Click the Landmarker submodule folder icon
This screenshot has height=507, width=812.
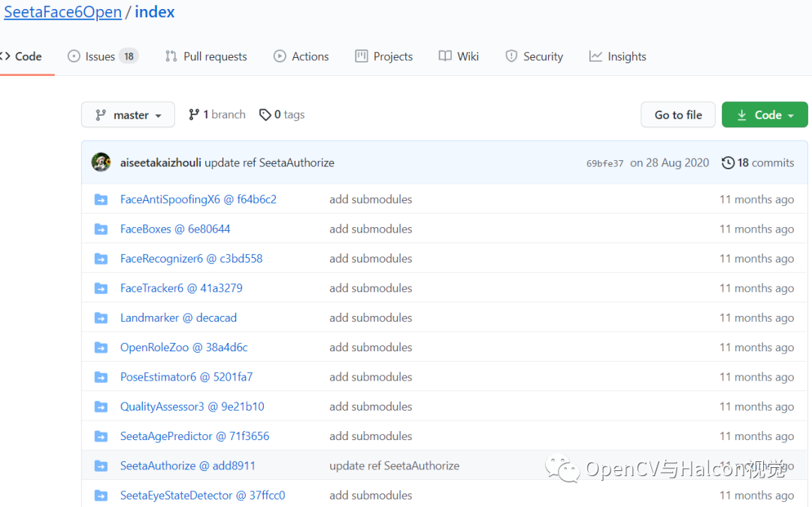(101, 317)
